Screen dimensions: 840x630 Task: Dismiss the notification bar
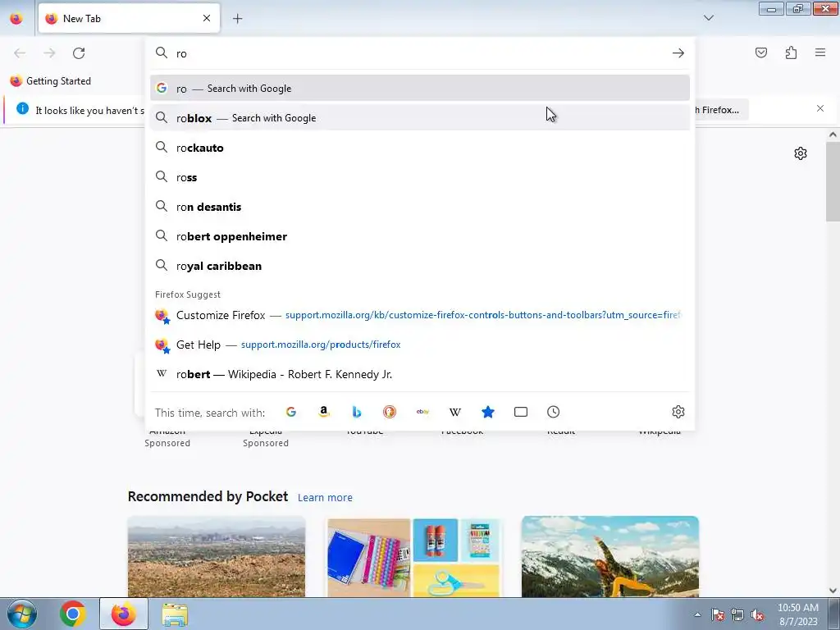(820, 109)
